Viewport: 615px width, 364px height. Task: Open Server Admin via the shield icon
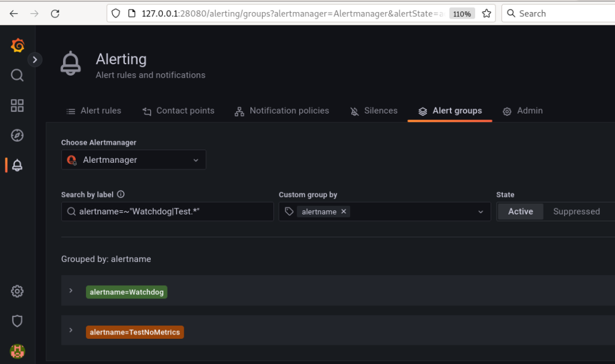point(17,321)
